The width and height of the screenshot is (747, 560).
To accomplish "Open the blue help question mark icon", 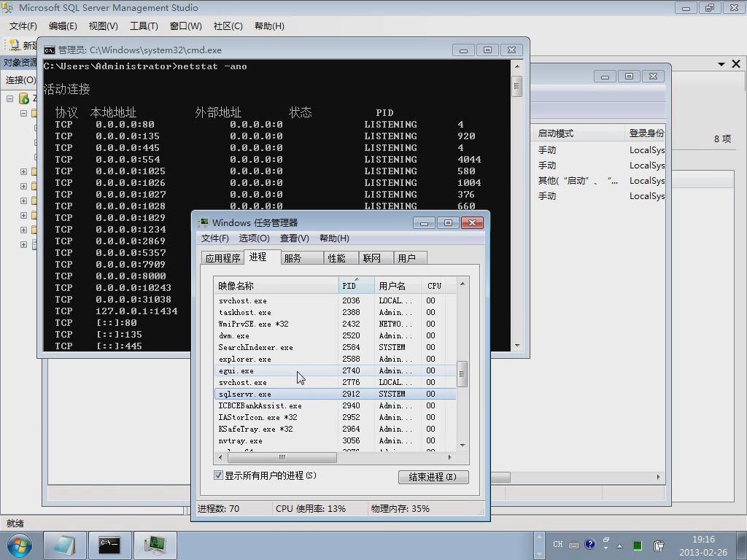I will click(589, 544).
